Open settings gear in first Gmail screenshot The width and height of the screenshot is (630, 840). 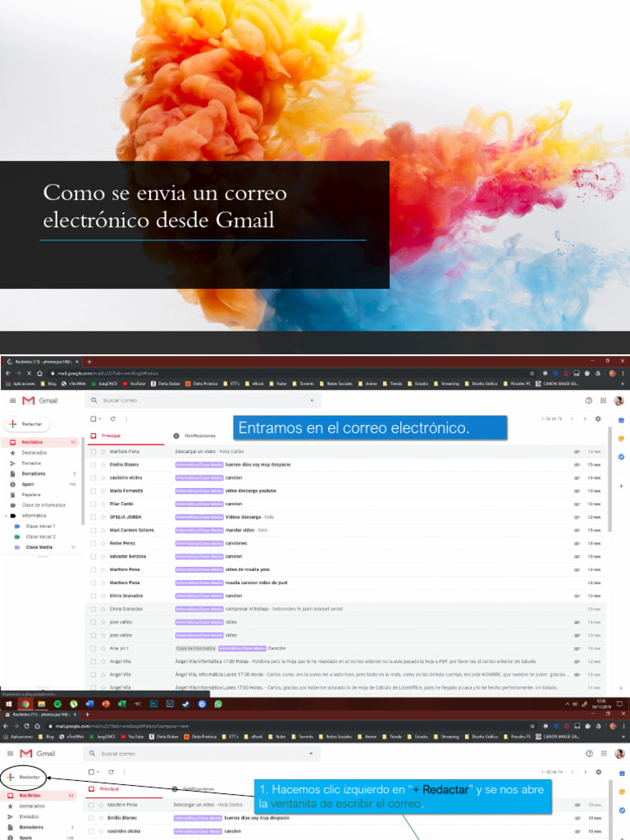tap(598, 419)
